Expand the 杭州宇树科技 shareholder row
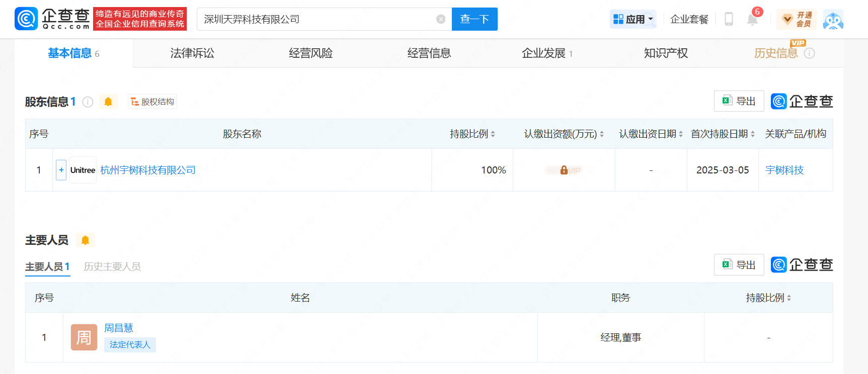868x374 pixels. [61, 170]
